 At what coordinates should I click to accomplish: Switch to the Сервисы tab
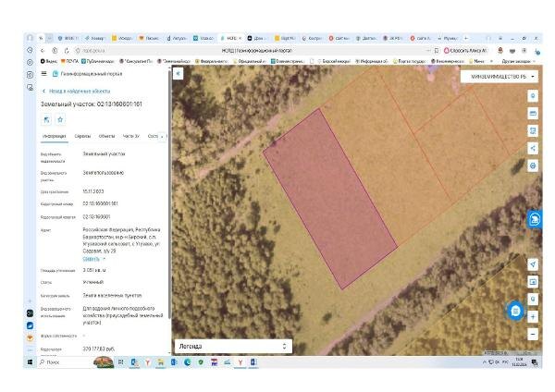pos(82,136)
